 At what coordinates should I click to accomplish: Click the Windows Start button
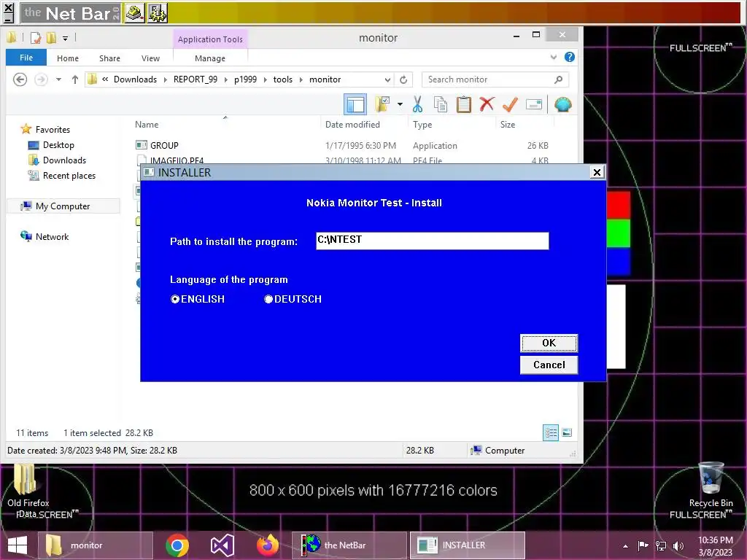pyautogui.click(x=18, y=545)
